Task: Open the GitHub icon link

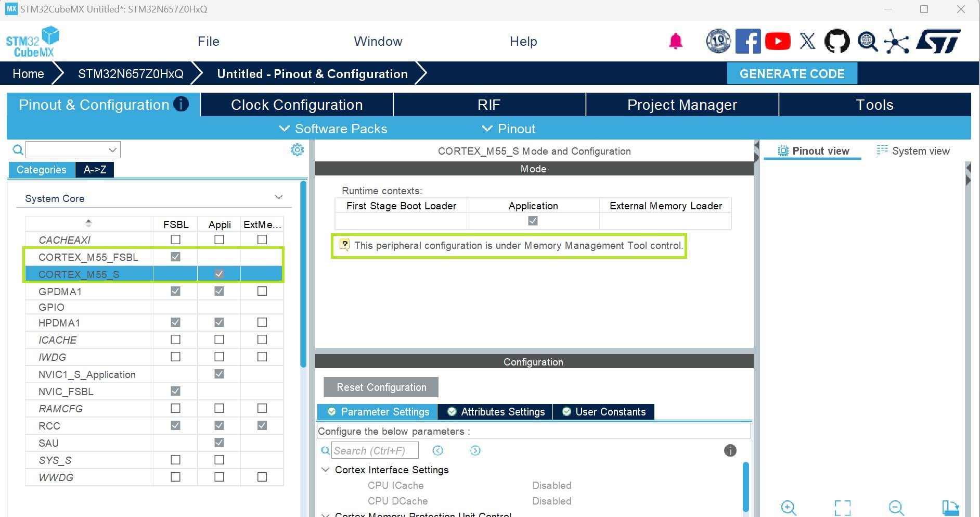Action: [837, 41]
